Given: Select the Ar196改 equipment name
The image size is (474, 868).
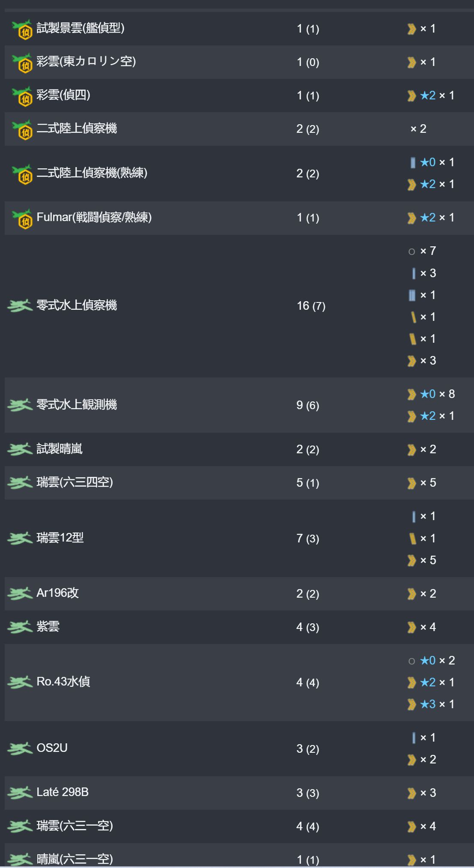Looking at the screenshot, I should click(x=58, y=593).
